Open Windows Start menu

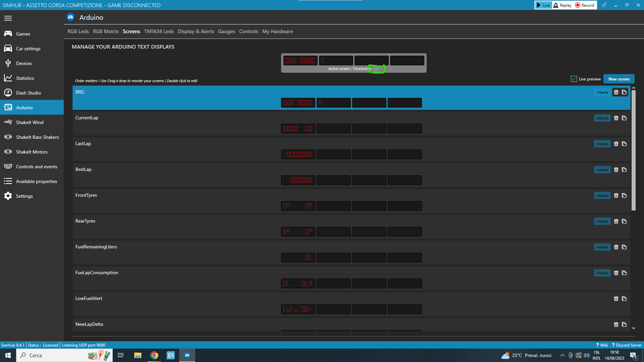(x=8, y=355)
